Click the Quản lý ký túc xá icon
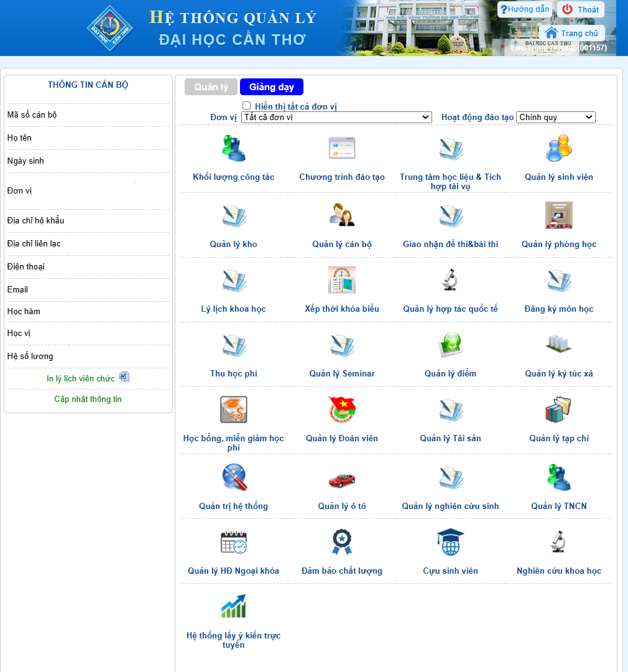 pyautogui.click(x=558, y=345)
